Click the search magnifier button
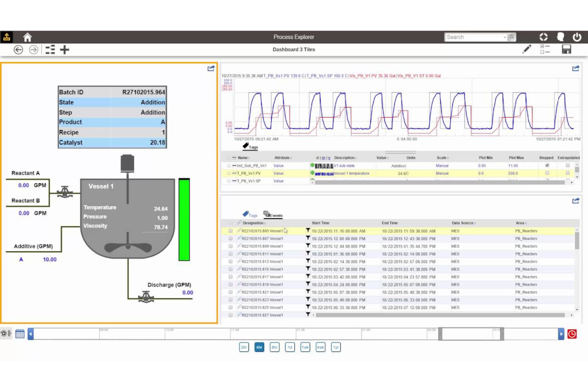The height and width of the screenshot is (392, 588). tap(512, 37)
